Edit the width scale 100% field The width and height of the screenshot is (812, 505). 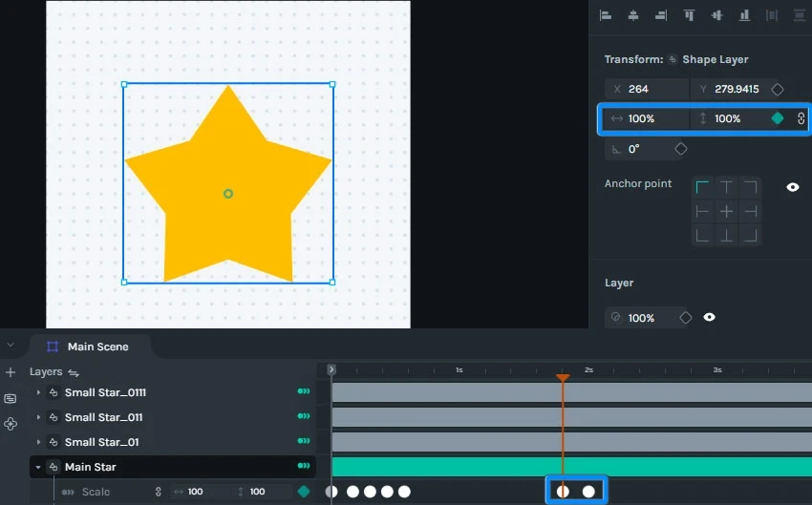click(x=648, y=118)
